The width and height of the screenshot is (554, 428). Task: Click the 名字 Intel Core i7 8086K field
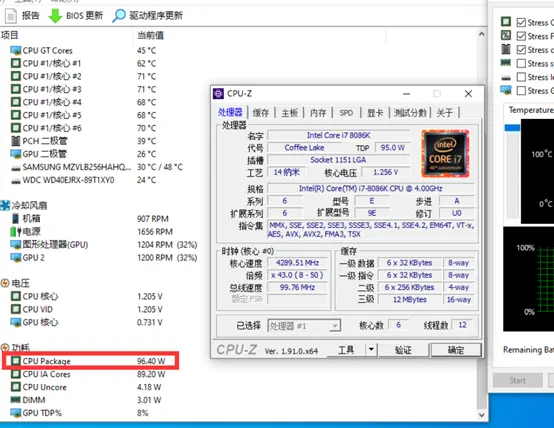click(338, 135)
